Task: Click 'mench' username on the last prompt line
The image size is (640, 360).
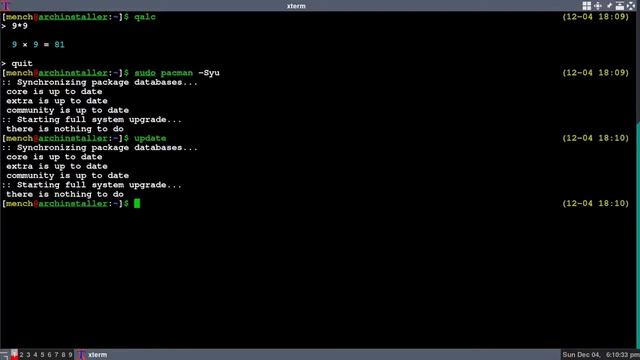Action: 20,203
